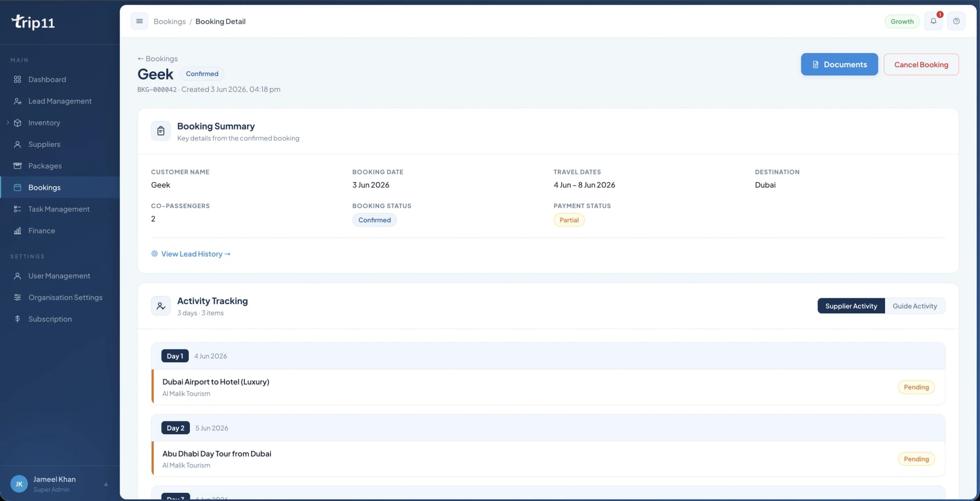Screen dimensions: 980x501
Task: Open the Subscription page
Action: pyautogui.click(x=60, y=319)
